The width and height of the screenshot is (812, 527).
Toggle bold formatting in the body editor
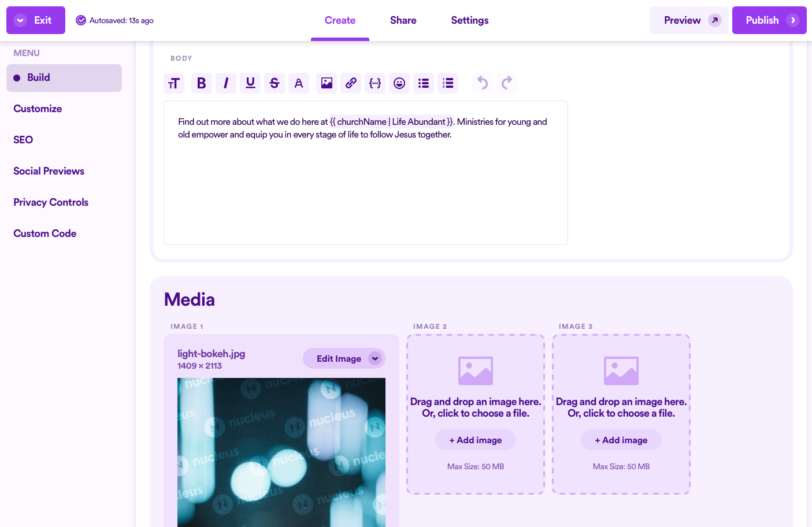[201, 83]
